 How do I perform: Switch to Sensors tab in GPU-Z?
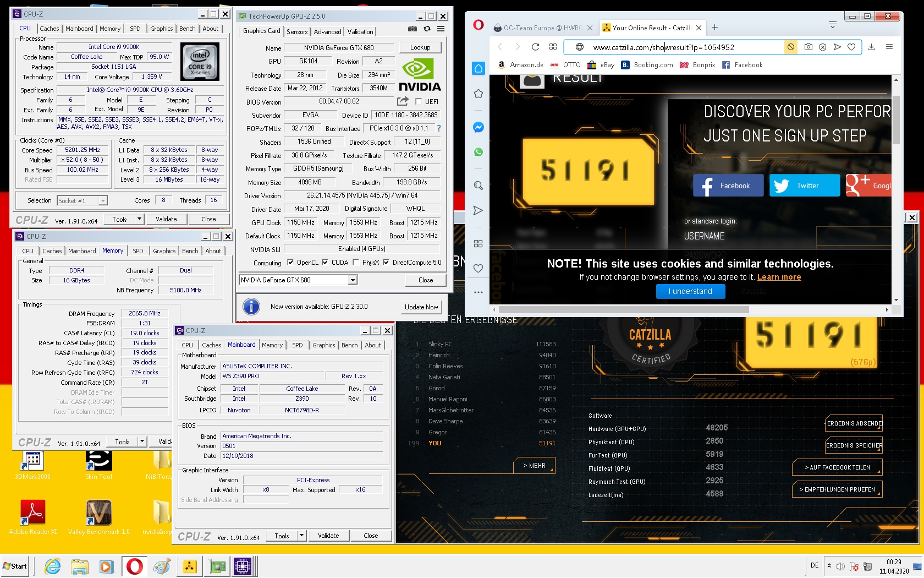tap(297, 32)
